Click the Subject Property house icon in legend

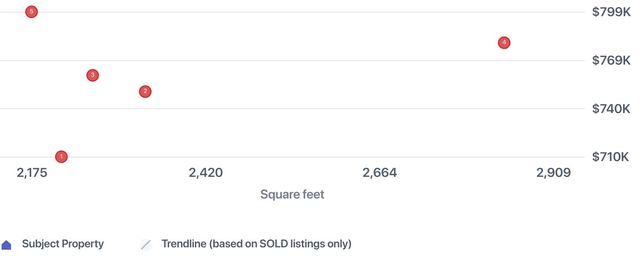(x=7, y=245)
